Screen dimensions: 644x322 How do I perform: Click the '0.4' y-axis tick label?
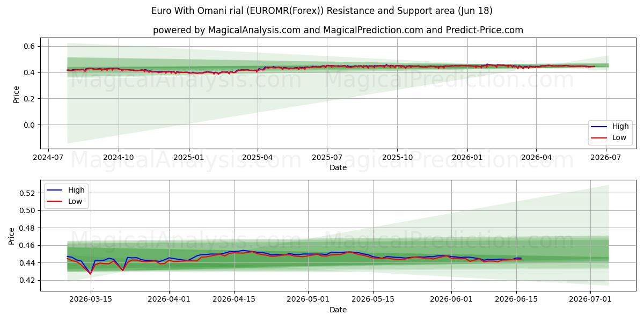pos(28,72)
